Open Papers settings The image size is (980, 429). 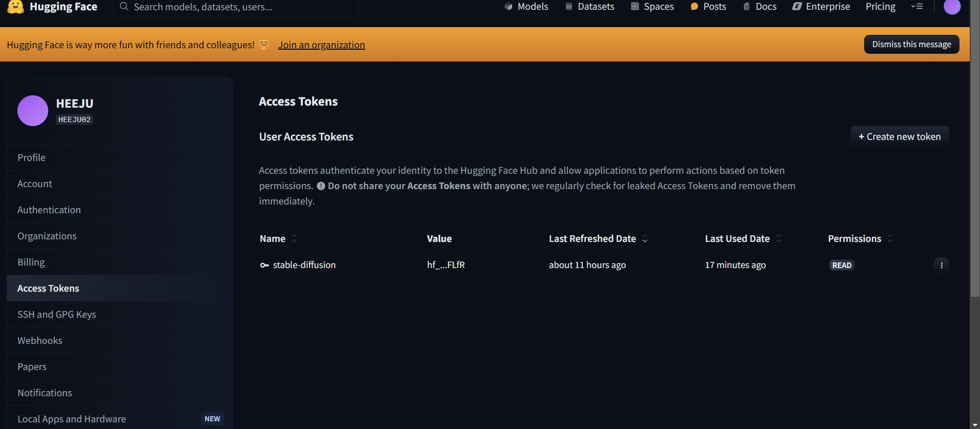click(120, 366)
